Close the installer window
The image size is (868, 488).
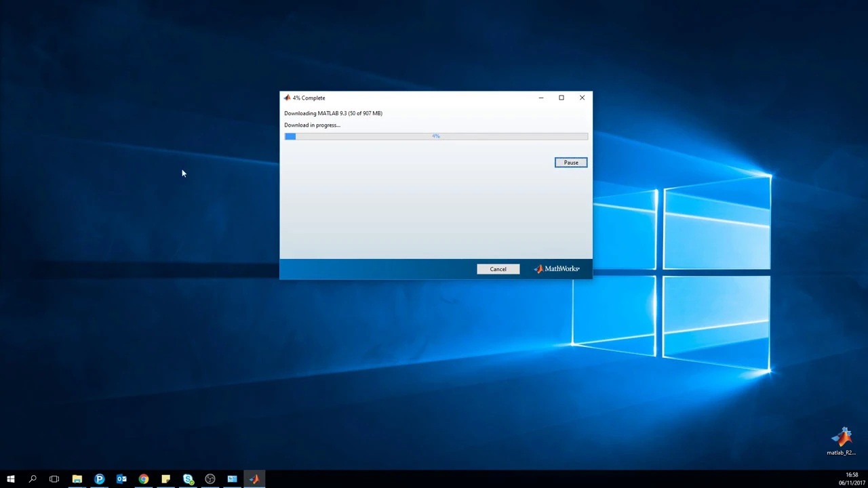coord(582,98)
